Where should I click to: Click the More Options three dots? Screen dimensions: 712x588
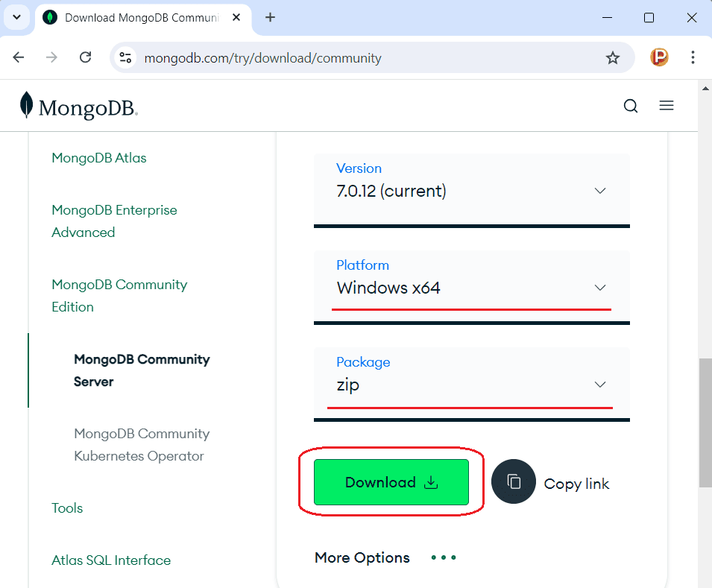tap(443, 557)
